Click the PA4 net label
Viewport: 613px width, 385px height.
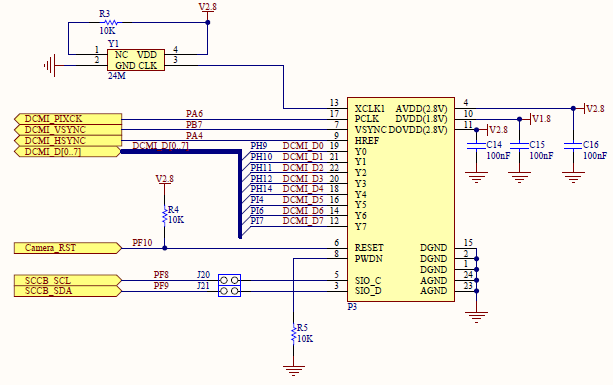coord(194,136)
